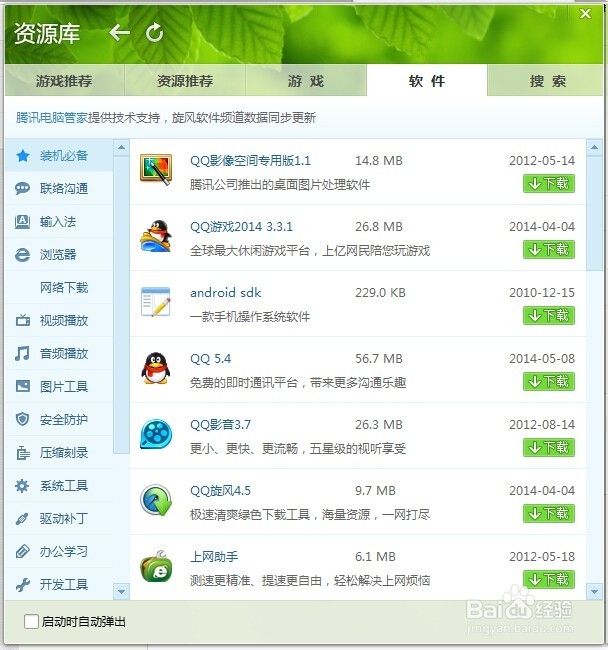Click the TV icon beside 视频播放
608x650 pixels.
[22, 320]
